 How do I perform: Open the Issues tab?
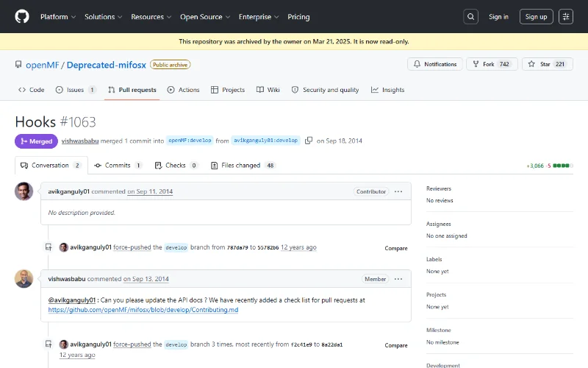pyautogui.click(x=76, y=90)
